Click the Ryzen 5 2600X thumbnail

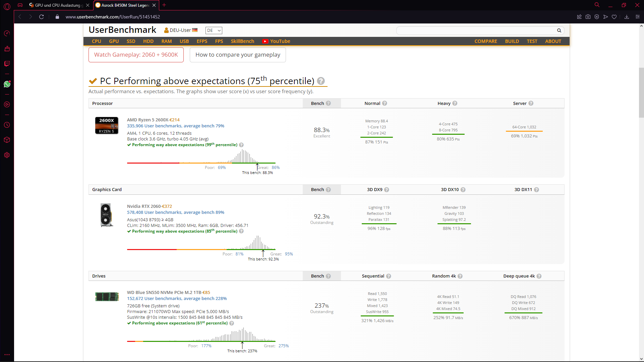pyautogui.click(x=107, y=126)
